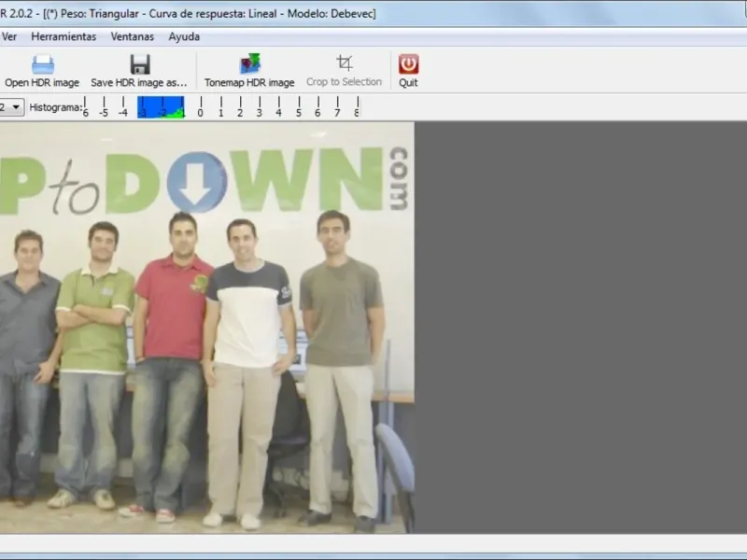Click the blue histogram range selector
This screenshot has width=747, height=560.
(161, 107)
